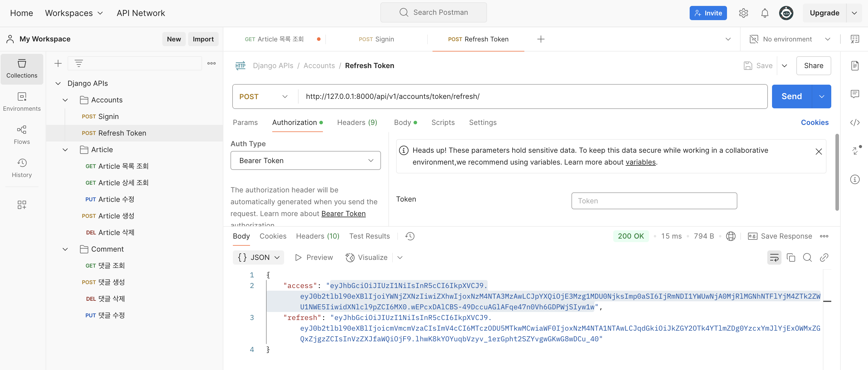The width and height of the screenshot is (868, 370).
Task: Collapse the Article folder
Action: (x=65, y=149)
